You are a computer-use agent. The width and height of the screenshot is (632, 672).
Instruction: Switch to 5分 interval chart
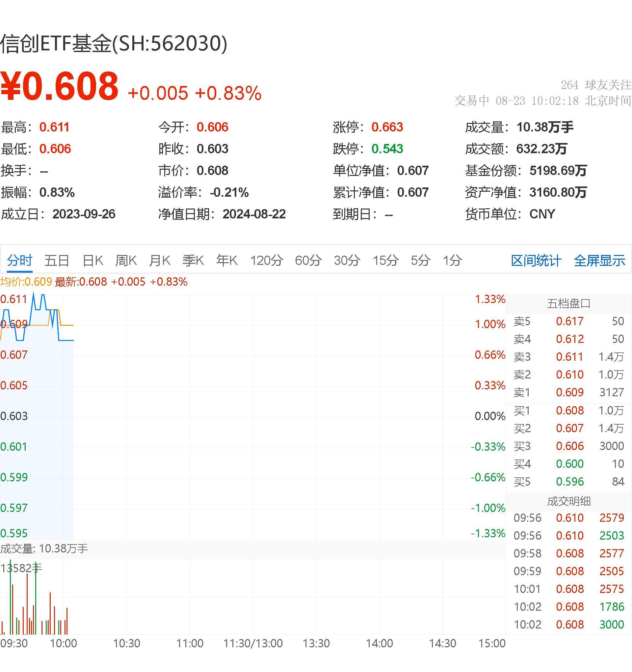[x=421, y=260]
